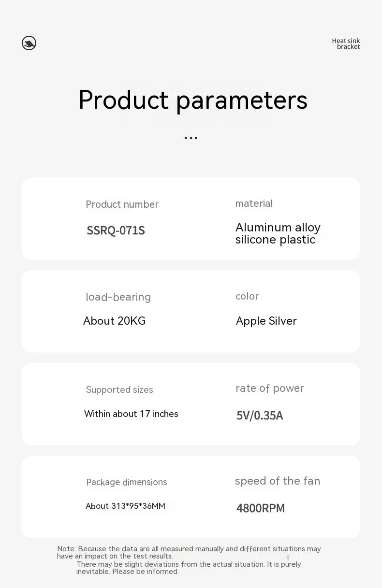The image size is (382, 588).
Task: Click the 5V/0.35A power value
Action: tap(260, 416)
